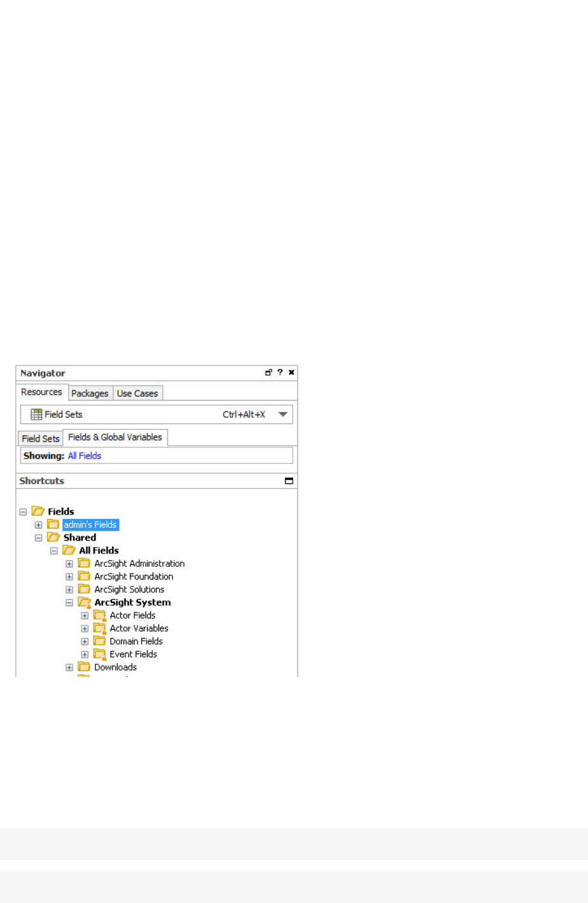
Task: Expand the ArcSight Foundation folder
Action: 69,577
